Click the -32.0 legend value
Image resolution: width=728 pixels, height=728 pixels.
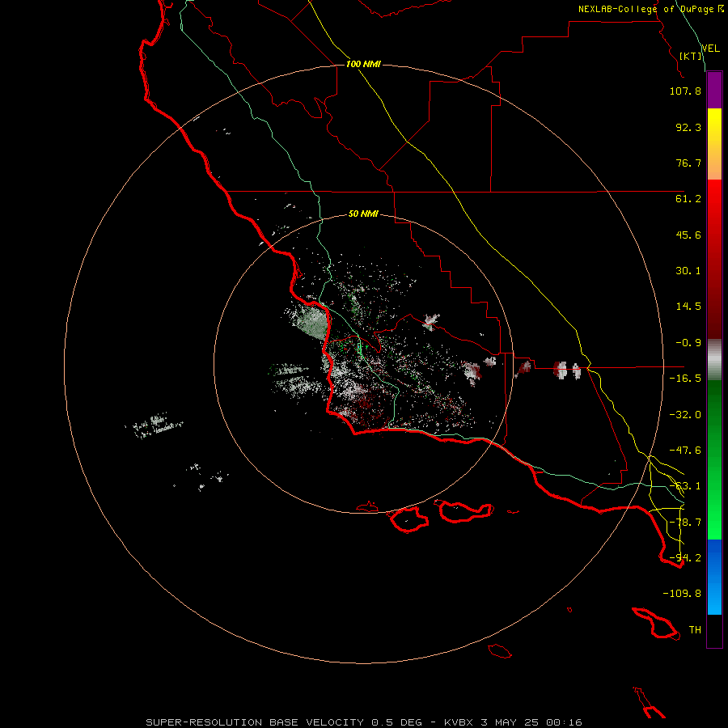pyautogui.click(x=685, y=415)
